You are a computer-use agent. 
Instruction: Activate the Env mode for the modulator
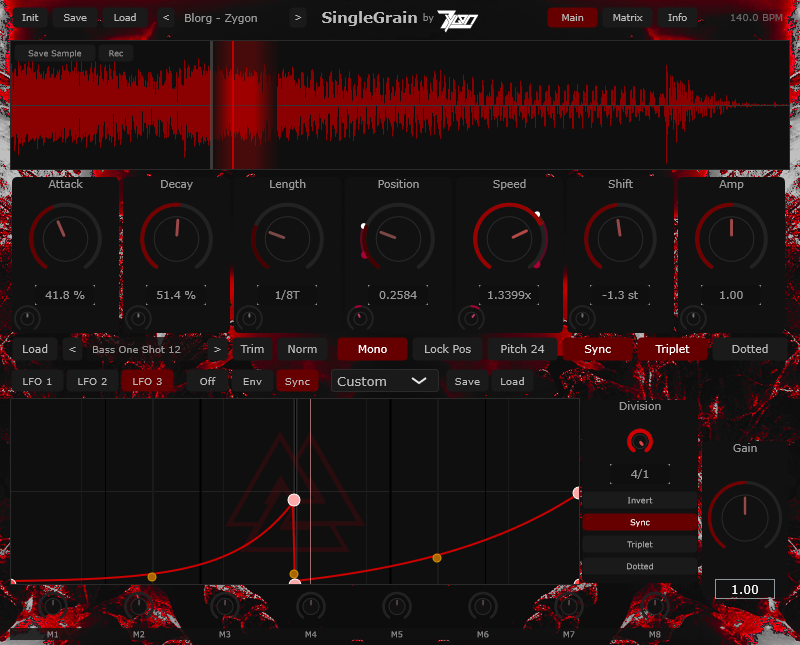tap(252, 381)
